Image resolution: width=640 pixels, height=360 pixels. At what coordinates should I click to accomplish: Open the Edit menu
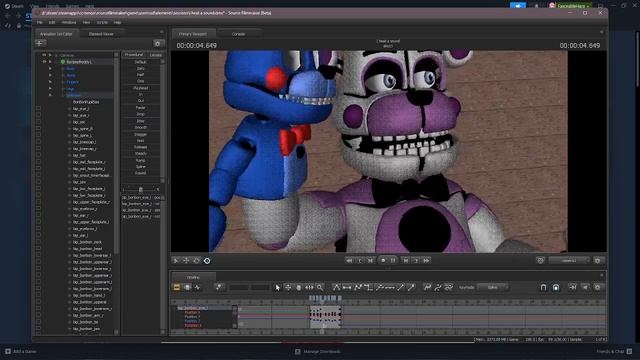point(52,22)
